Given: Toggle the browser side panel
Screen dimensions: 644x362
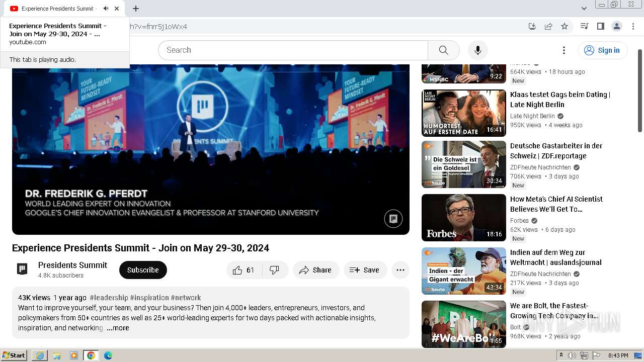Looking at the screenshot, I should pos(600,26).
